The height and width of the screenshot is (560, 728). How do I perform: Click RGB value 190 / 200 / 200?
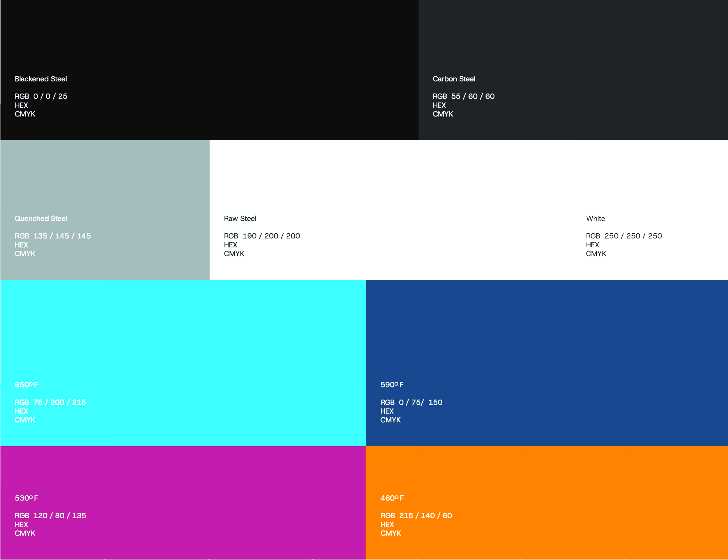click(x=271, y=236)
